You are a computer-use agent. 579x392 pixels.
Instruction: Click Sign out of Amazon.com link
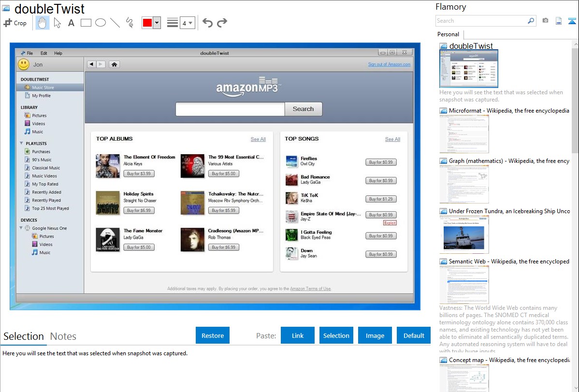(389, 64)
